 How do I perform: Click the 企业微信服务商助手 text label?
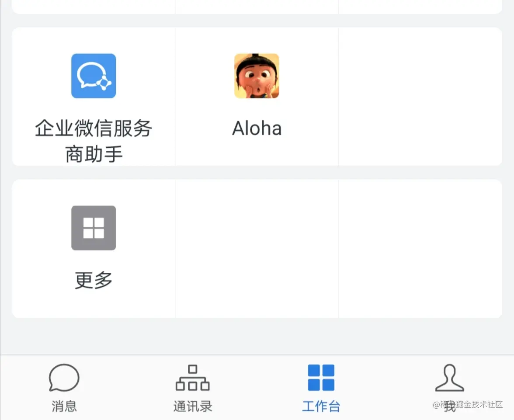[94, 141]
